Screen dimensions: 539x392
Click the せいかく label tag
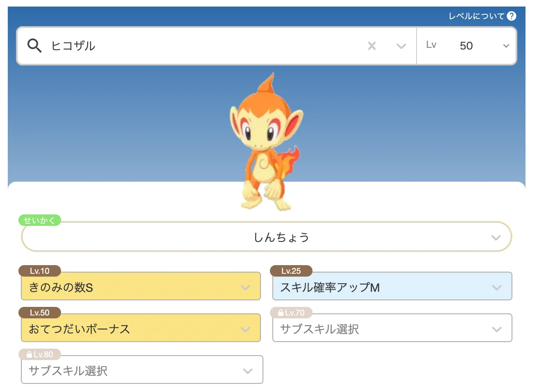pos(39,220)
